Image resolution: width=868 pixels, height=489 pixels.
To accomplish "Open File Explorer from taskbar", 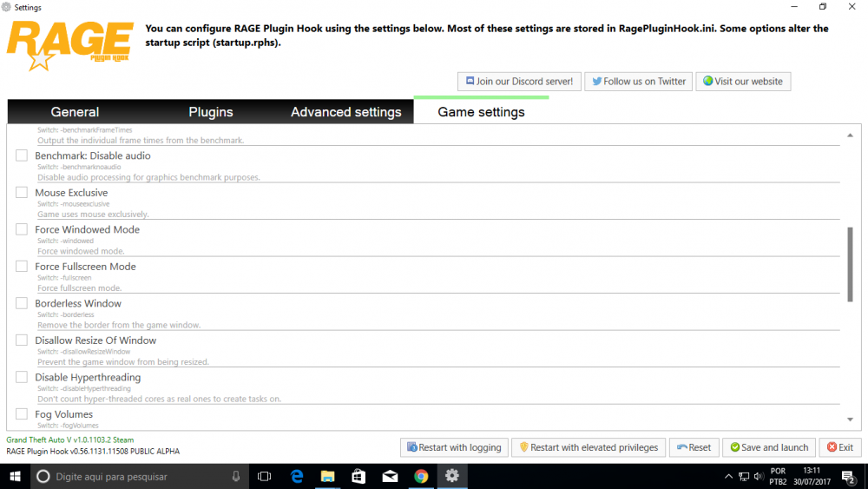I will tap(328, 476).
